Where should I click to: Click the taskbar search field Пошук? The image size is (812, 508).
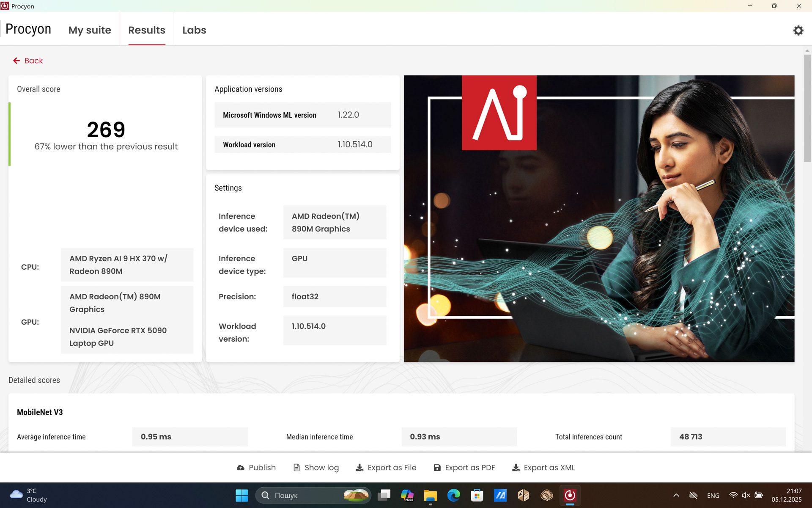pos(313,495)
